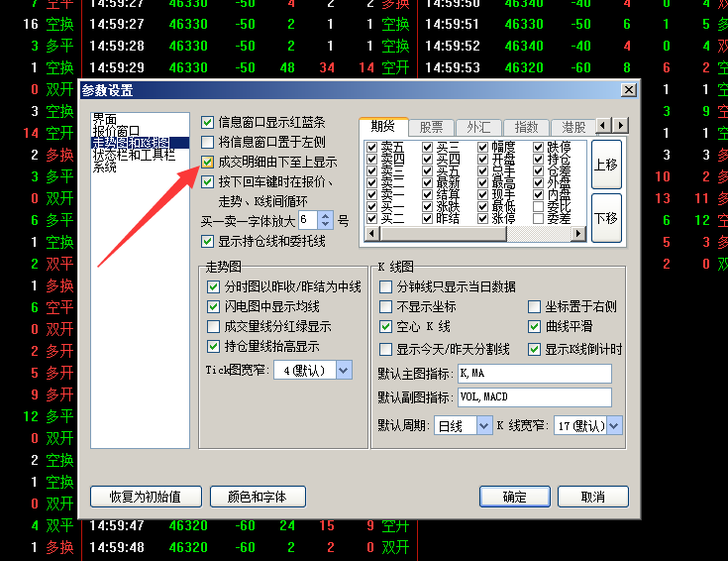Screen dimensions: 728x561
Task: Click 下移 to move field down
Action: click(x=605, y=218)
